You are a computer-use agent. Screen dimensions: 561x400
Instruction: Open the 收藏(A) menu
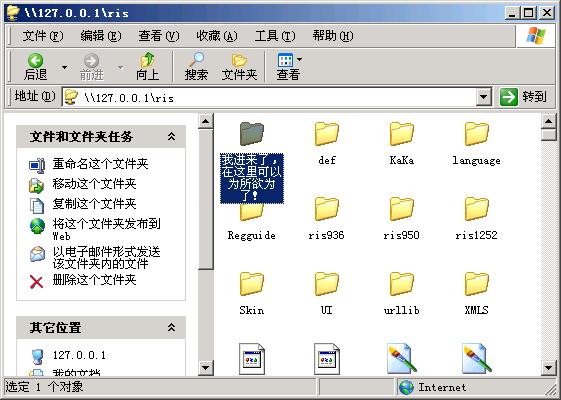coord(216,36)
